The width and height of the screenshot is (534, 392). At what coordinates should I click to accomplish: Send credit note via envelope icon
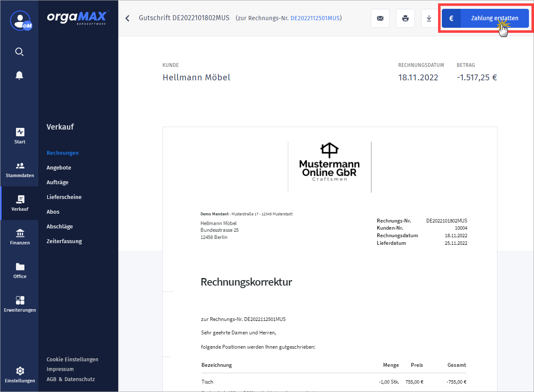380,19
